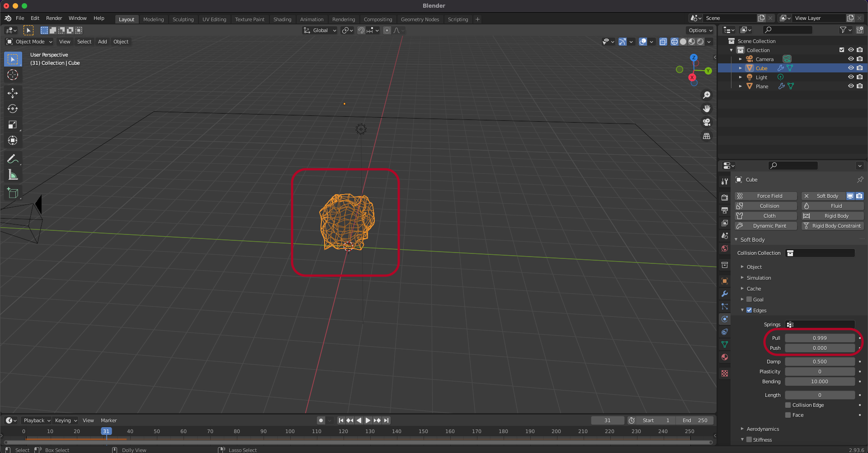This screenshot has width=868, height=453.
Task: Expand the Aerodynamics panel
Action: pos(763,429)
